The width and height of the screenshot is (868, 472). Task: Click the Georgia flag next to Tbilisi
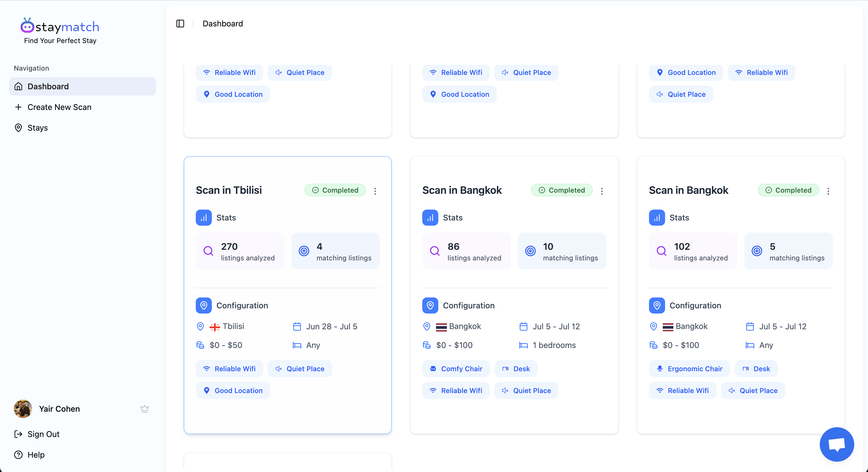point(215,327)
